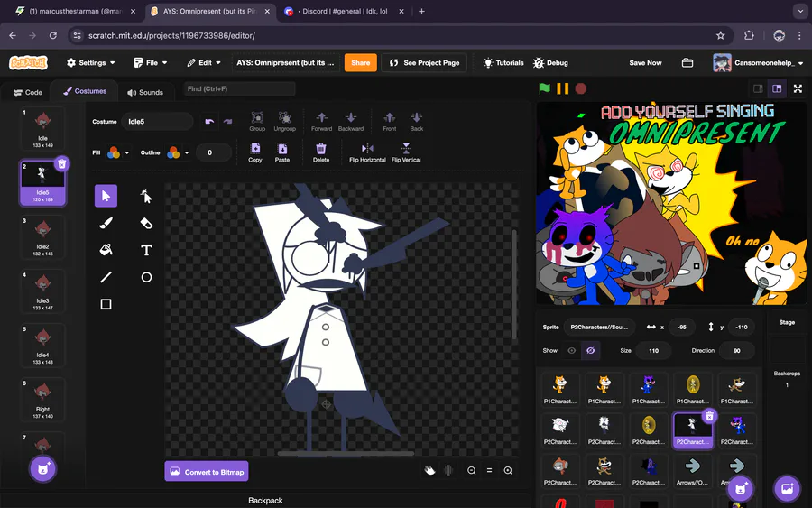
Task: Click the Debug button
Action: tap(550, 62)
